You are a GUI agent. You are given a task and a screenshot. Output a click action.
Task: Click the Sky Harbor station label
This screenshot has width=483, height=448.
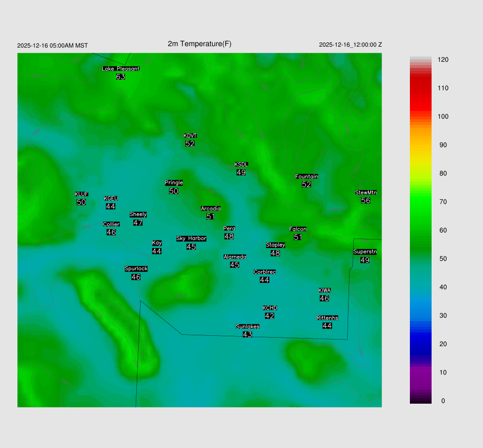191,239
